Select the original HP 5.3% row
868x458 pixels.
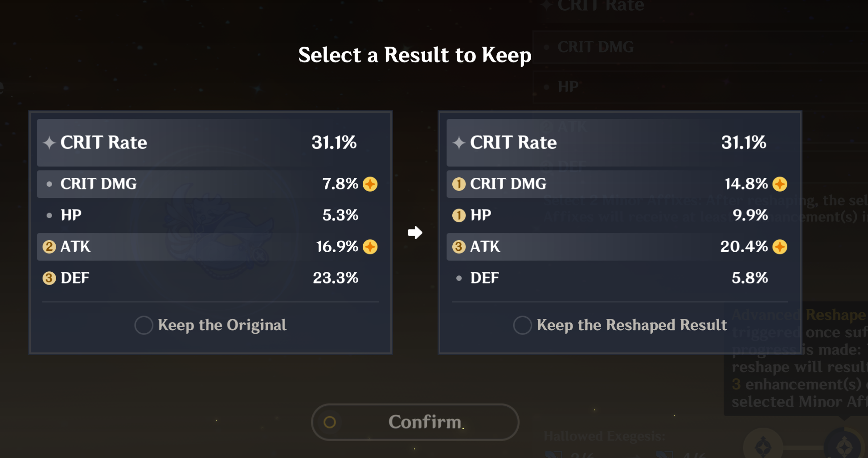pyautogui.click(x=210, y=216)
